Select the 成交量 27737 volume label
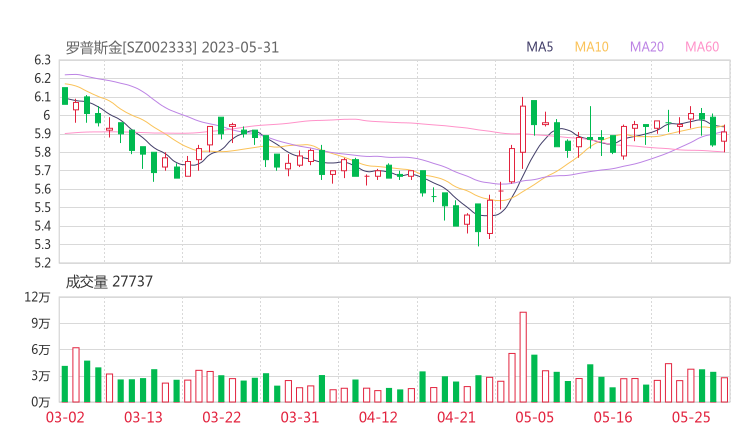The width and height of the screenshot is (740, 440). point(109,282)
